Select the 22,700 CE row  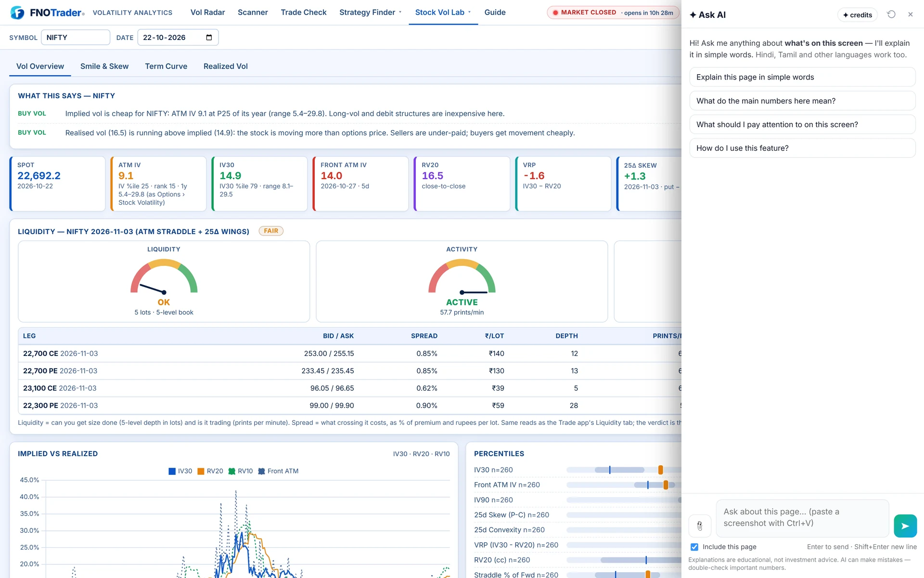point(350,354)
